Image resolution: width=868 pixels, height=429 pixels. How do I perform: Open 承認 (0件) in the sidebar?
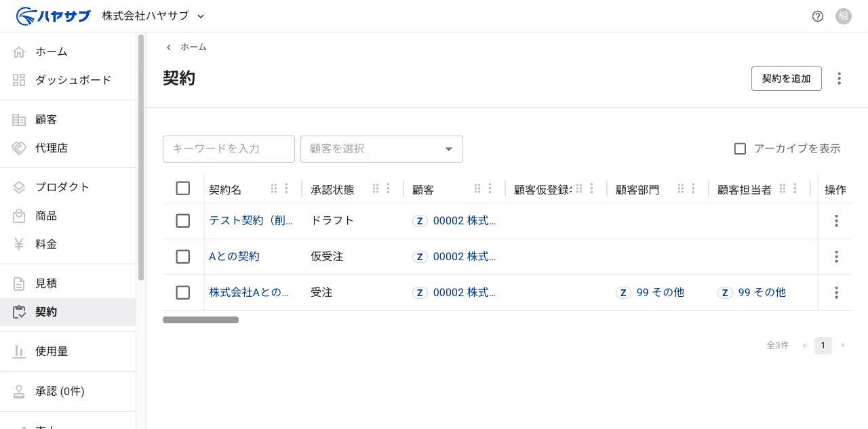pyautogui.click(x=68, y=391)
